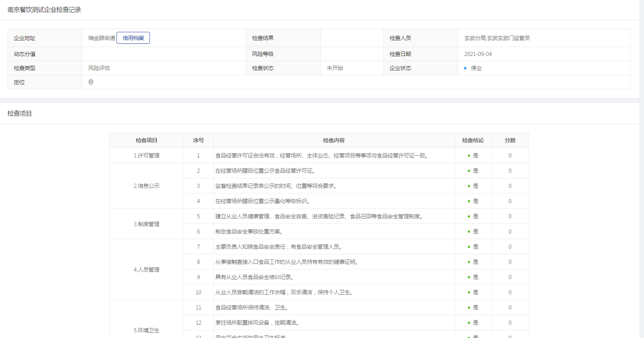Select the 2.信息公示 category cell
Viewport: 644px width, 338px height.
point(147,186)
